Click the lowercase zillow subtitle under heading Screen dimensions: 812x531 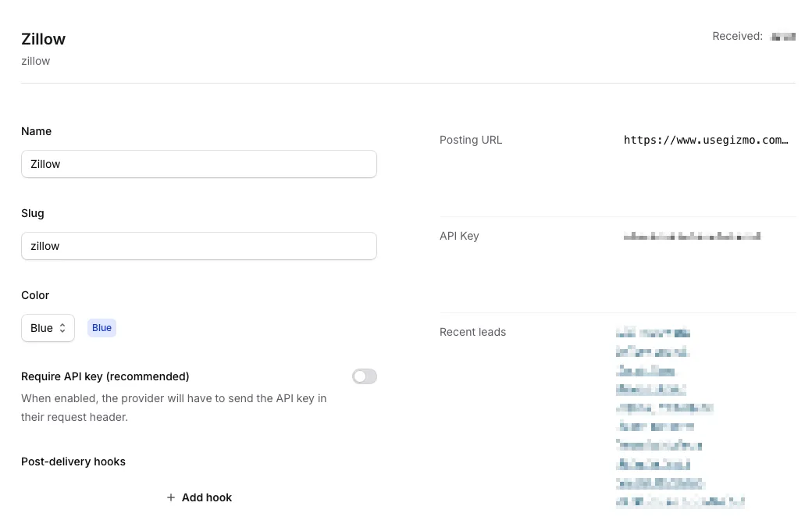coord(36,61)
